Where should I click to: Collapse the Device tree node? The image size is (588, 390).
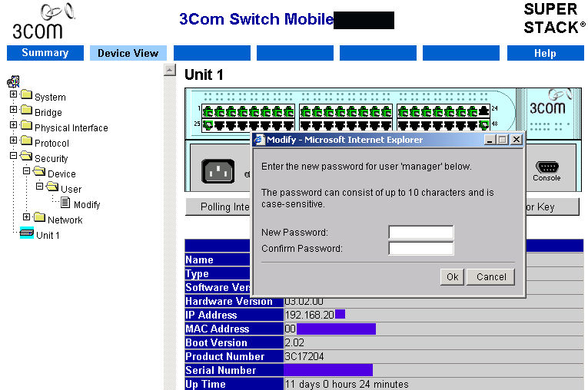[27, 171]
